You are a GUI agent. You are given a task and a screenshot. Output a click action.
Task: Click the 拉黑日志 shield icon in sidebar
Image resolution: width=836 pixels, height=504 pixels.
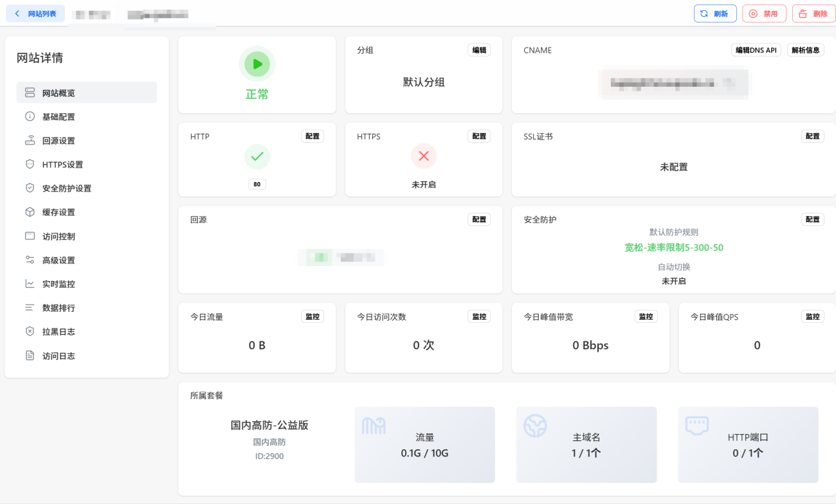[x=30, y=332]
